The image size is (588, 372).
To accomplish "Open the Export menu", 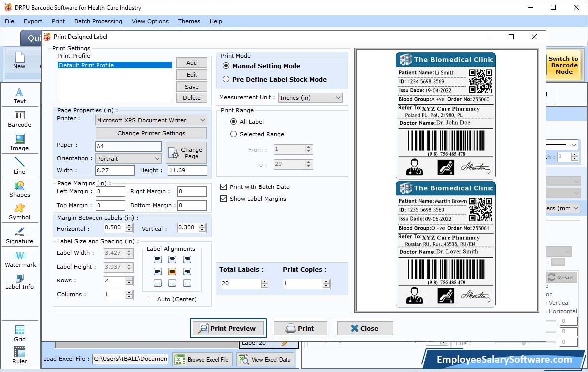I will point(33,21).
